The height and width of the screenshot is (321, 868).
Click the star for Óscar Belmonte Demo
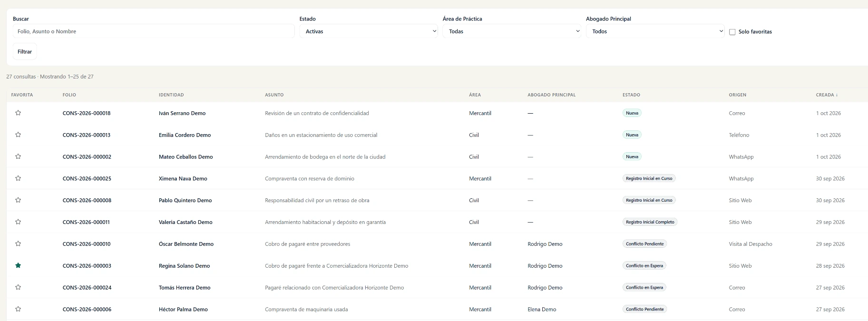(18, 244)
